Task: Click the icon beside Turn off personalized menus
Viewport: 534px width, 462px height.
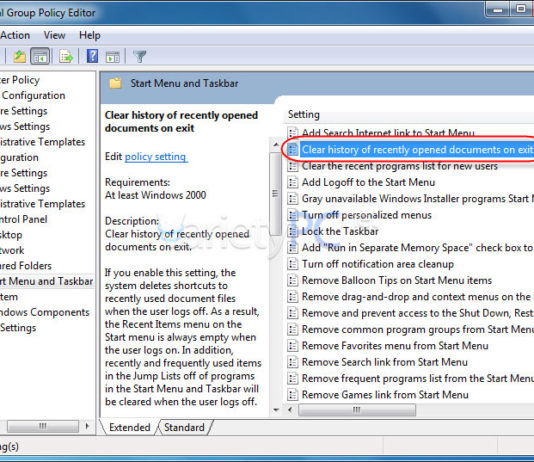Action: [x=292, y=215]
